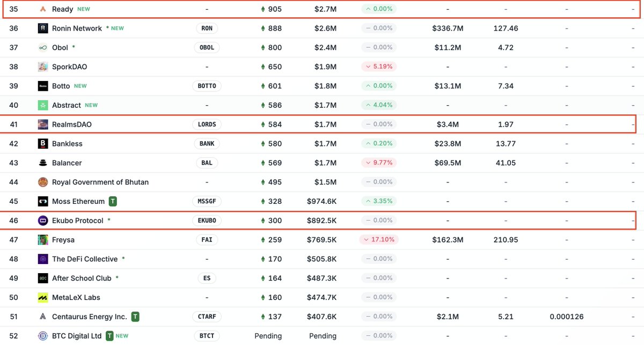Image resolution: width=644 pixels, height=345 pixels.
Task: Open the Ekubo Protocol entry
Action: tap(78, 221)
